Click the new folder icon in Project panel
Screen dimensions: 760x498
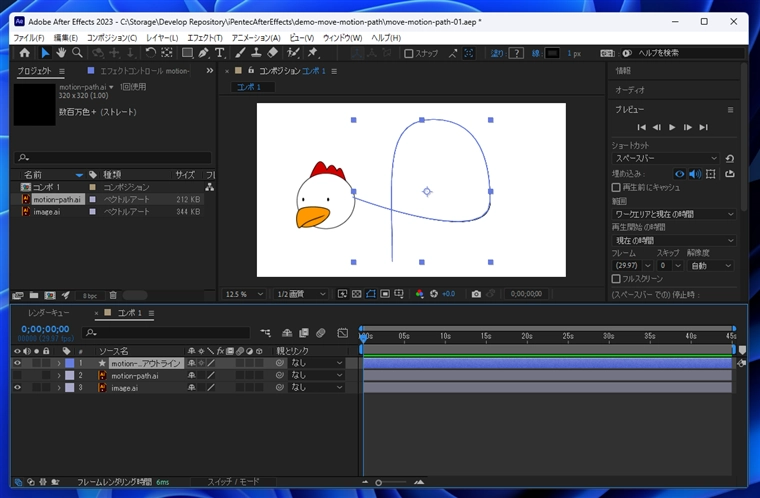pyautogui.click(x=34, y=295)
